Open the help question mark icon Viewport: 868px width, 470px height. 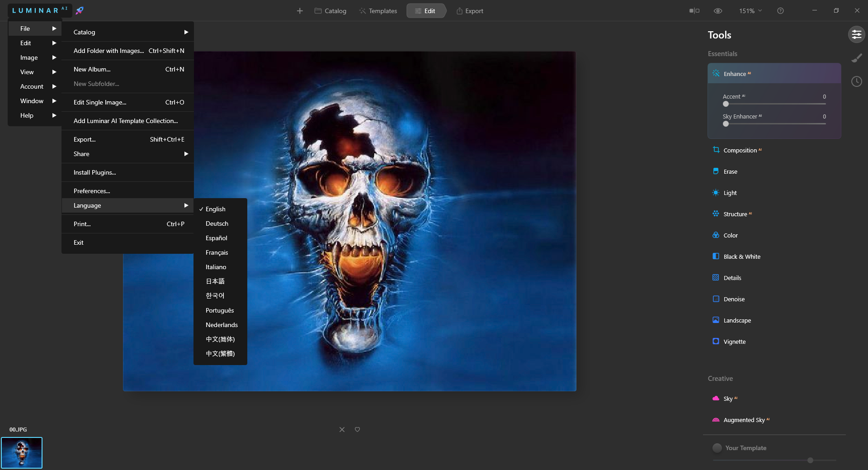tap(780, 11)
